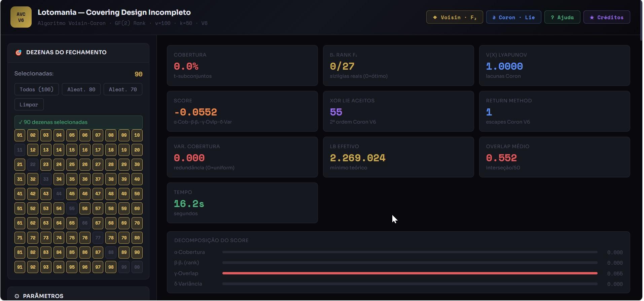Select all numbers with Todas (100)

[x=36, y=90]
